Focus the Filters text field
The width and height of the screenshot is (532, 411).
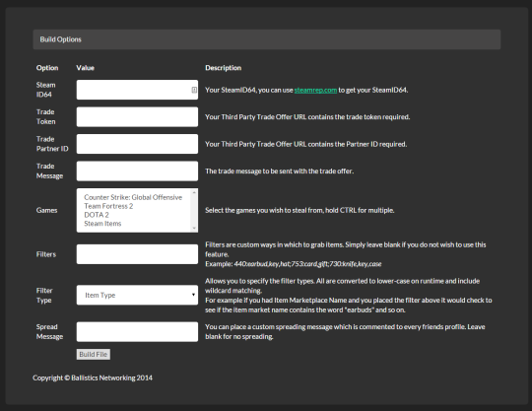tap(137, 254)
